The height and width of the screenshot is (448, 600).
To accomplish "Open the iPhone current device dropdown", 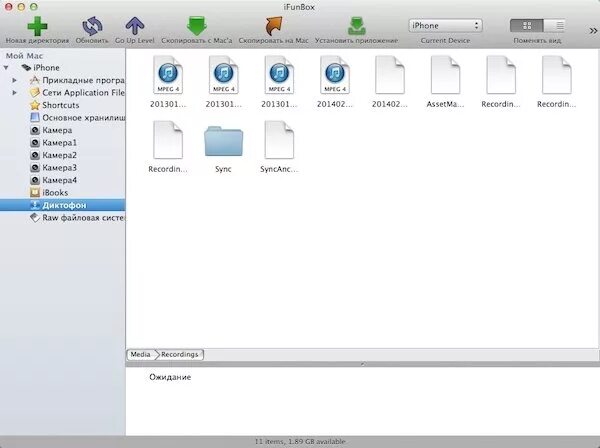I will 445,26.
